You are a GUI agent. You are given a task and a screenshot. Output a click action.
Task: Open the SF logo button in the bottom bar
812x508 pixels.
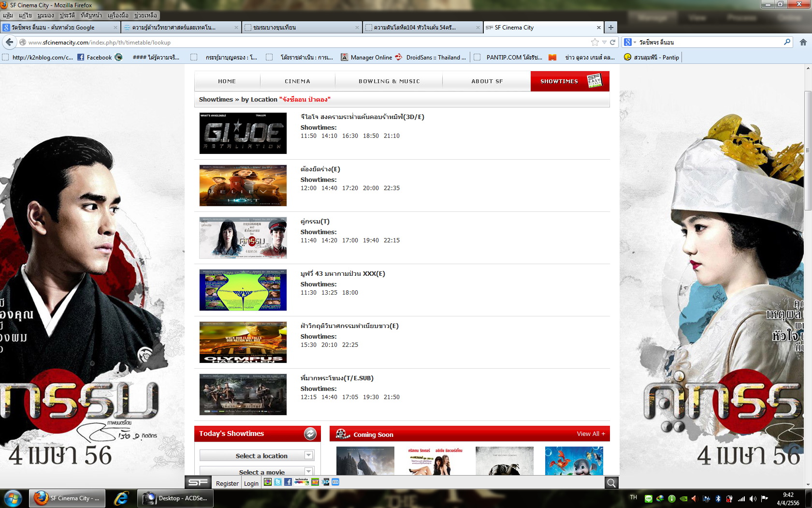coord(198,482)
